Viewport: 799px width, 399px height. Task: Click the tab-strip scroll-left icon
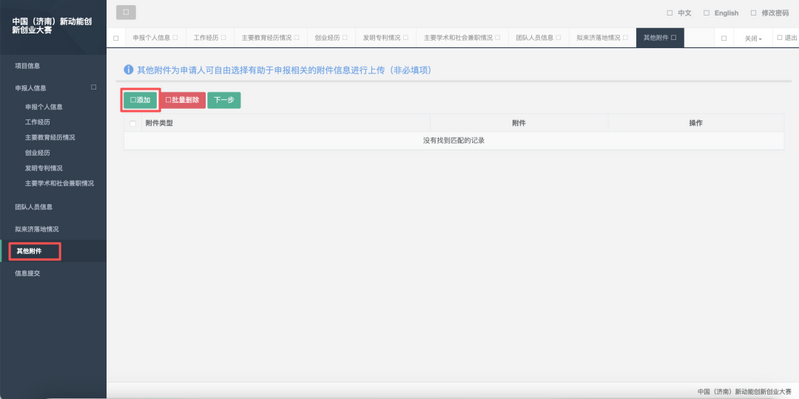tap(116, 38)
